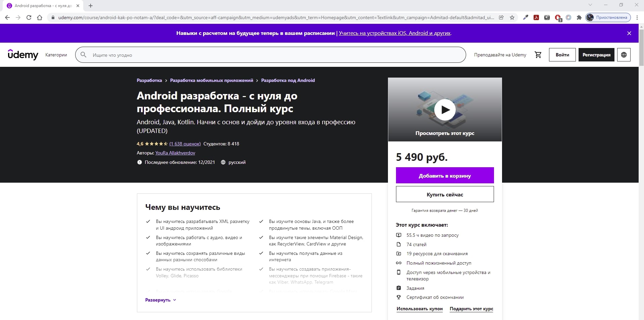
Task: Open the red PDF extension icon
Action: pos(536,17)
